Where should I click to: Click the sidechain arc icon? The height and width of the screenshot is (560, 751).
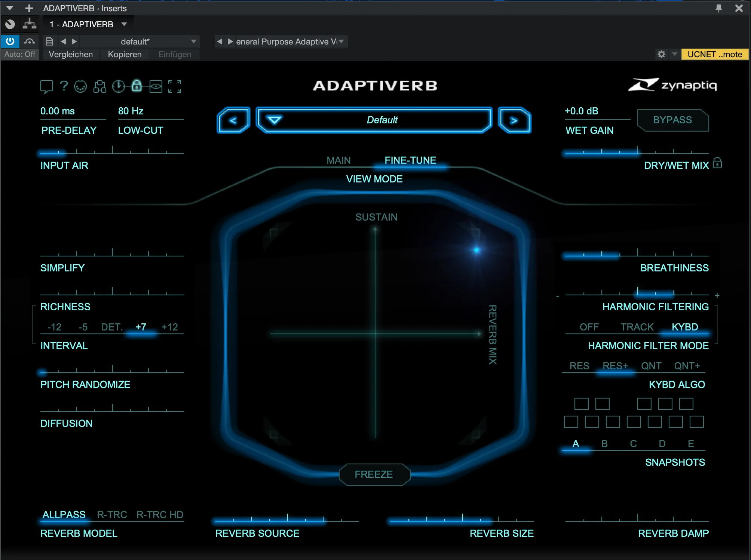click(x=29, y=41)
